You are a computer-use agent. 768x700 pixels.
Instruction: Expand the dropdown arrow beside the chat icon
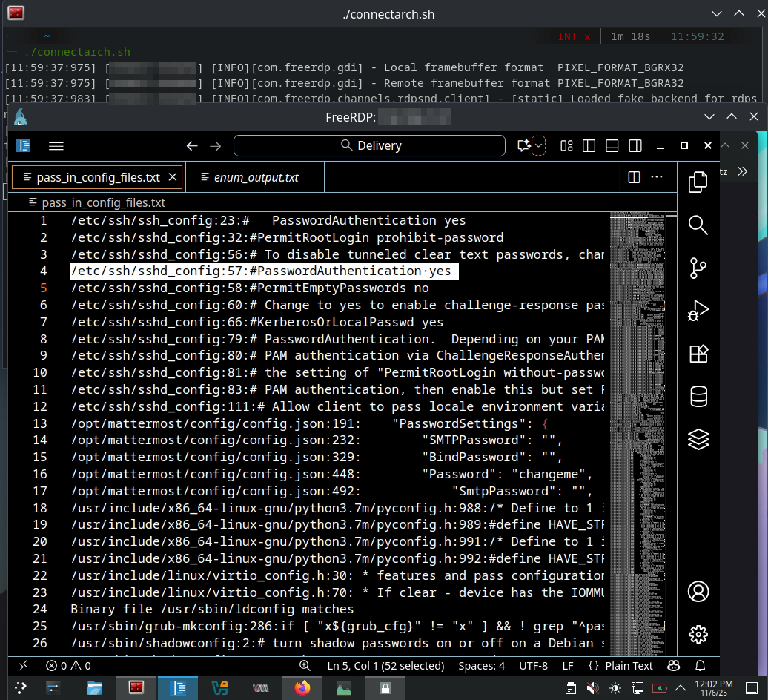pyautogui.click(x=539, y=146)
